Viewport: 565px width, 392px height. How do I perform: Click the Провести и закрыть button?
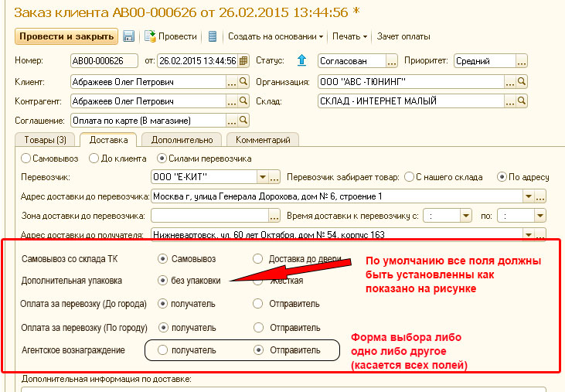66,36
